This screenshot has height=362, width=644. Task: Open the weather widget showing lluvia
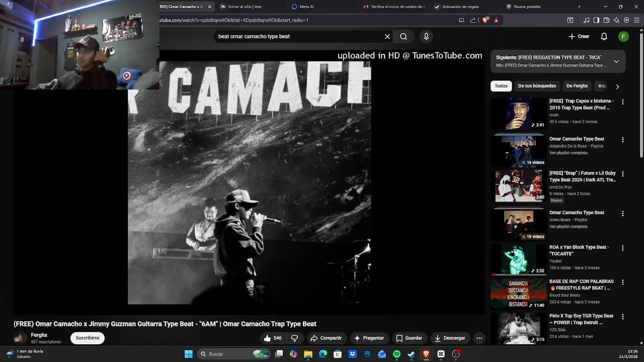(x=25, y=354)
